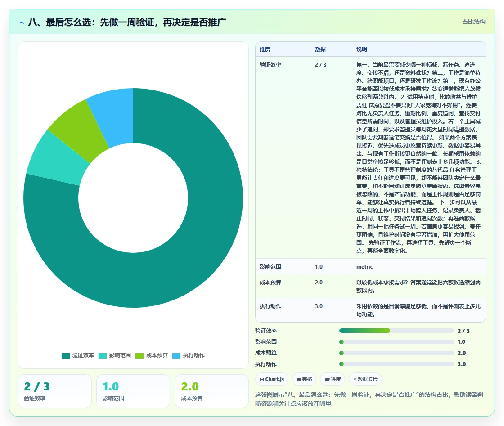Click the 表格 tag chip
This screenshot has width=504, height=426.
tap(304, 379)
